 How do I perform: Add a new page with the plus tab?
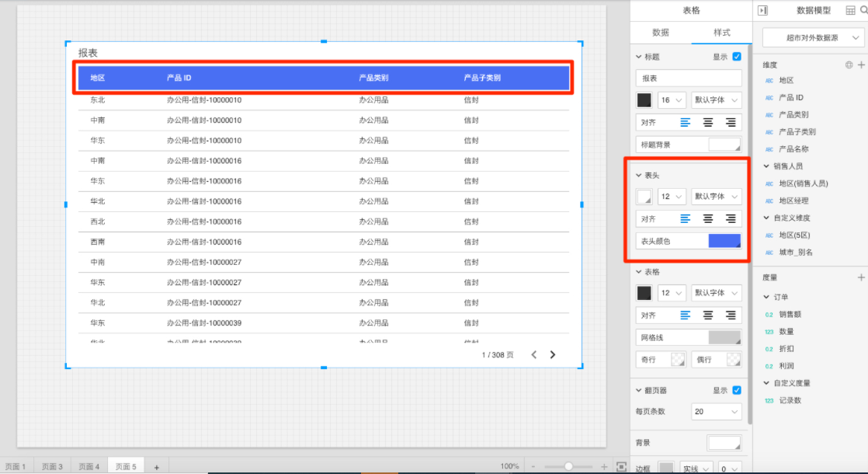click(x=156, y=466)
